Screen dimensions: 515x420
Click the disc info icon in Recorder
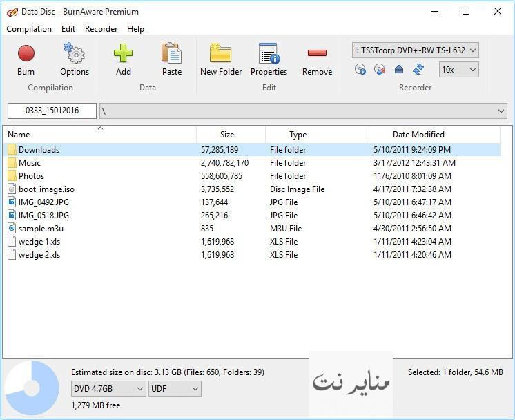[360, 69]
